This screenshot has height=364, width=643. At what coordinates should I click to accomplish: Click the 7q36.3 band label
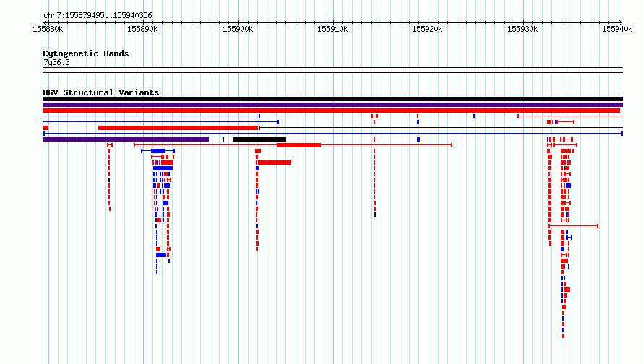click(56, 63)
